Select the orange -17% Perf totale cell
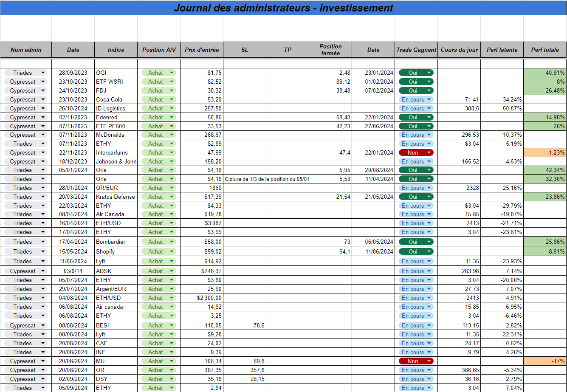Viewport: 567px width, 392px height. pos(545,361)
